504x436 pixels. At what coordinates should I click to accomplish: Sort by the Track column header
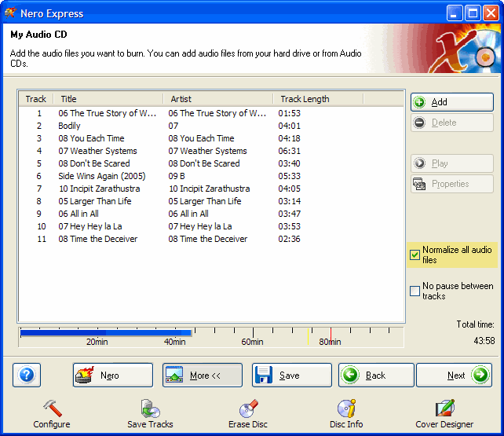(x=36, y=99)
